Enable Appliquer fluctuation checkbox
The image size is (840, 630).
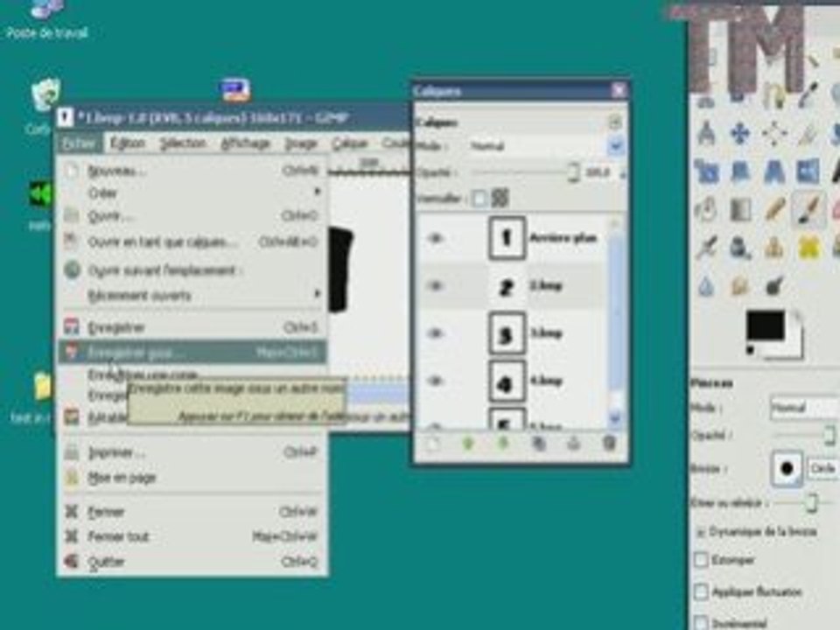701,592
